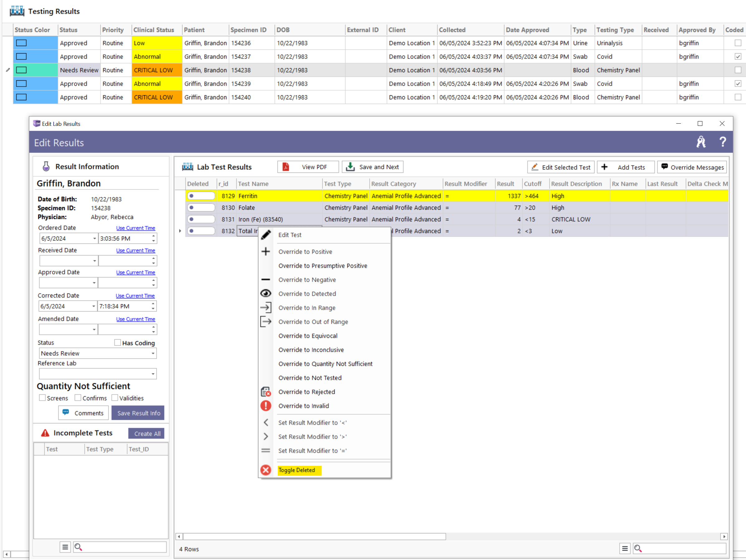746x560 pixels.
Task: Open the Corrected Date calendar dropdown
Action: point(94,306)
